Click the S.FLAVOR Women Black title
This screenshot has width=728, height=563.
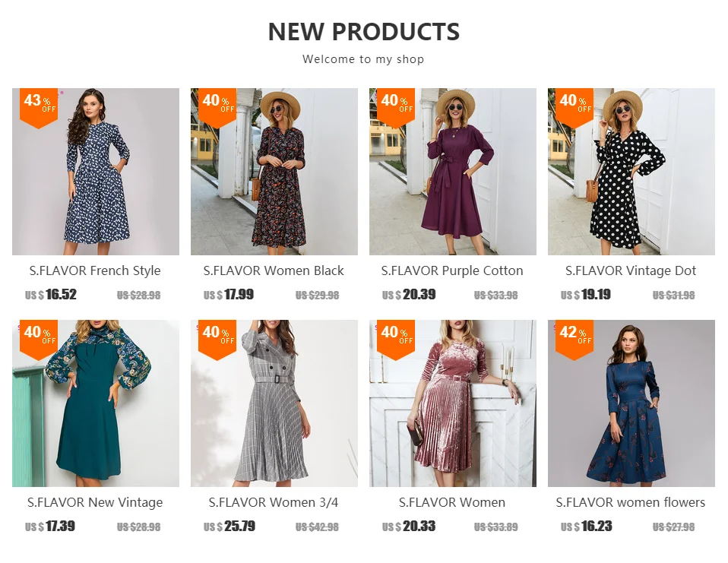274,270
